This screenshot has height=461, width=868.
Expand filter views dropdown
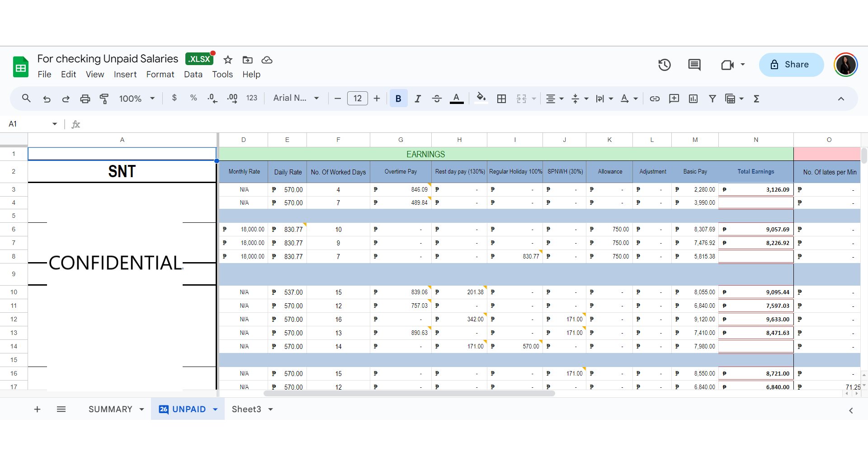(x=741, y=99)
